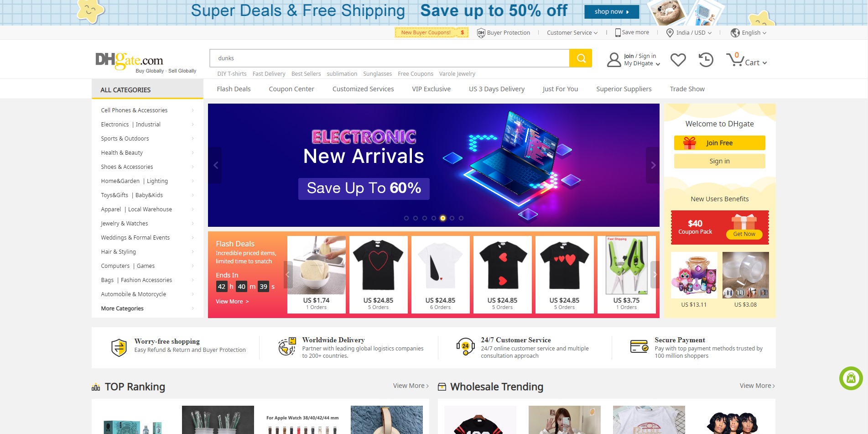Image resolution: width=868 pixels, height=434 pixels.
Task: Select the third carousel dot indicator
Action: coord(425,218)
